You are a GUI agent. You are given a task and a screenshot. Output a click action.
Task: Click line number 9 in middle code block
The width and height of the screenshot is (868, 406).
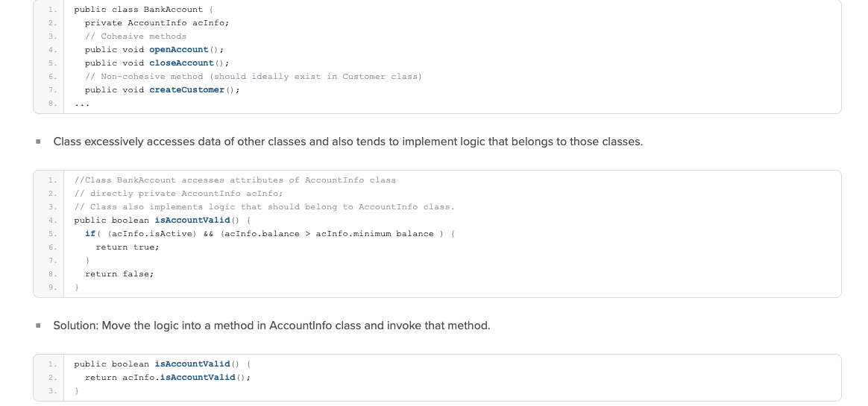pyautogui.click(x=52, y=288)
